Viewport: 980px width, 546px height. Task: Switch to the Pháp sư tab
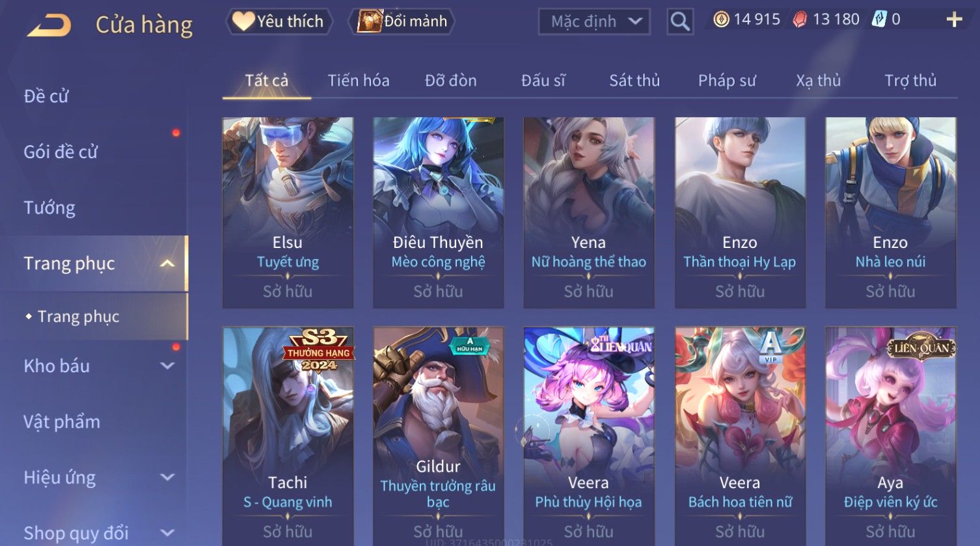tap(727, 81)
